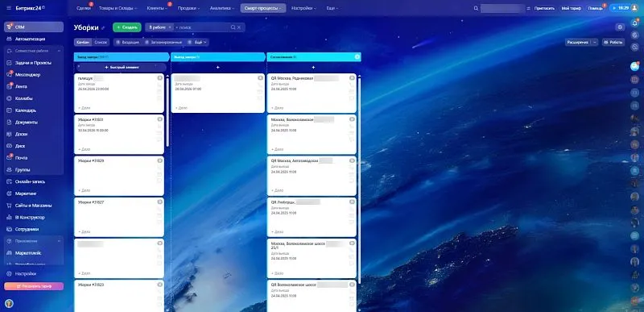
Task: Open Автоматизация section in sidebar
Action: coord(34,39)
